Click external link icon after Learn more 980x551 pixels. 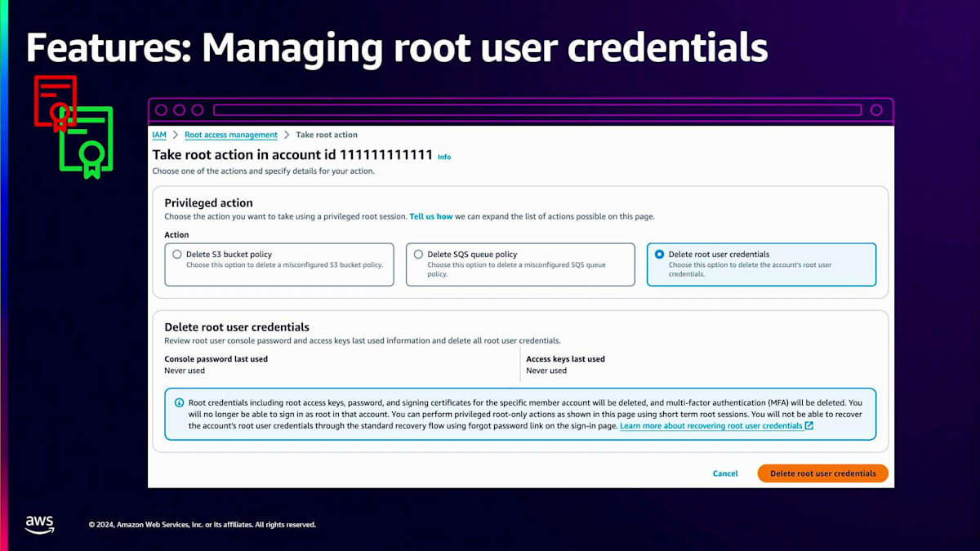pyautogui.click(x=809, y=426)
